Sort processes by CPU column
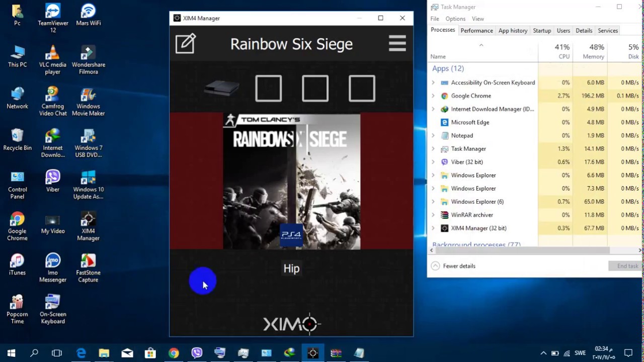Screen dimensions: 644x362 (x=555, y=51)
